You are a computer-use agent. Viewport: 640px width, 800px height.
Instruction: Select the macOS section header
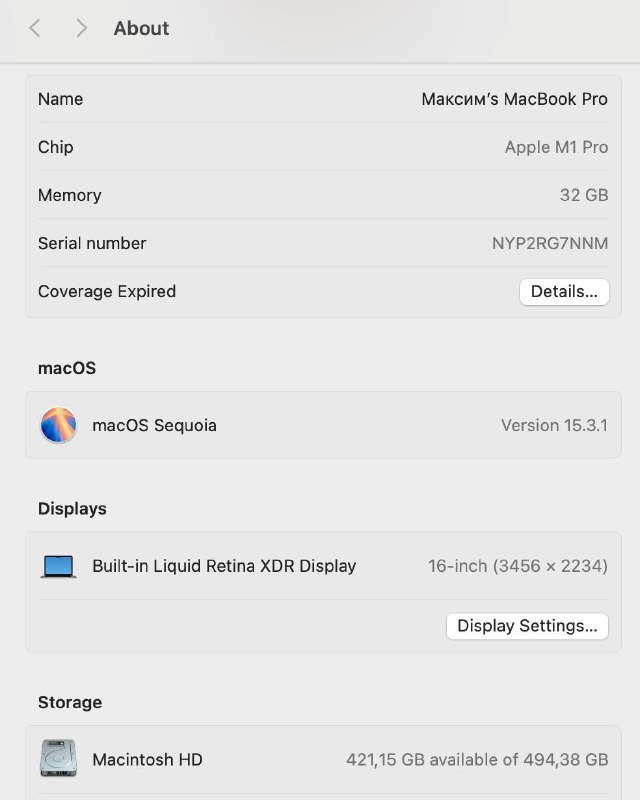(61, 368)
